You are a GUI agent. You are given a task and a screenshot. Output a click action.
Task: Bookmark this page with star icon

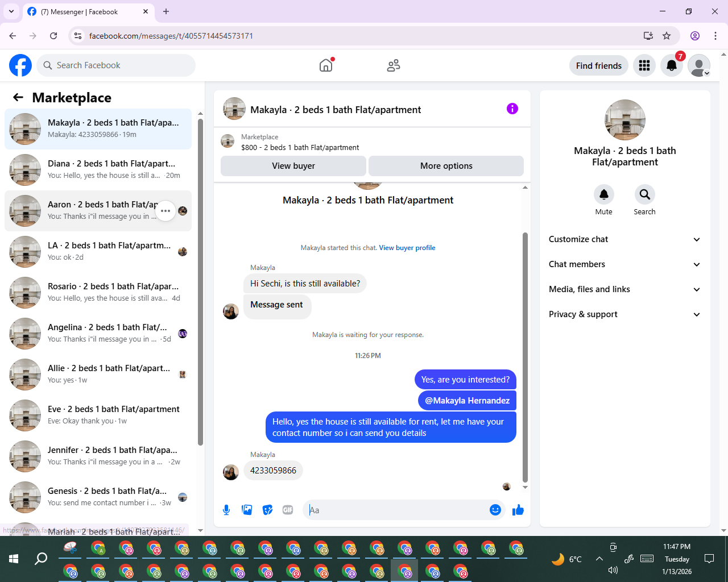coord(667,36)
